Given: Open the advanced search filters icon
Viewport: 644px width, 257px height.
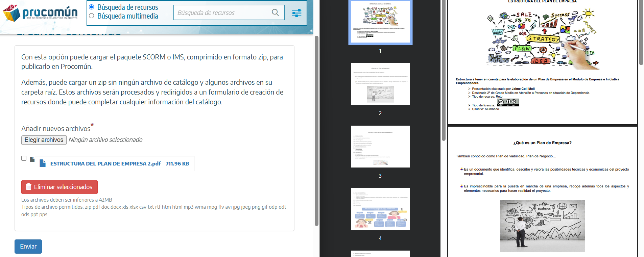Looking at the screenshot, I should [x=296, y=13].
